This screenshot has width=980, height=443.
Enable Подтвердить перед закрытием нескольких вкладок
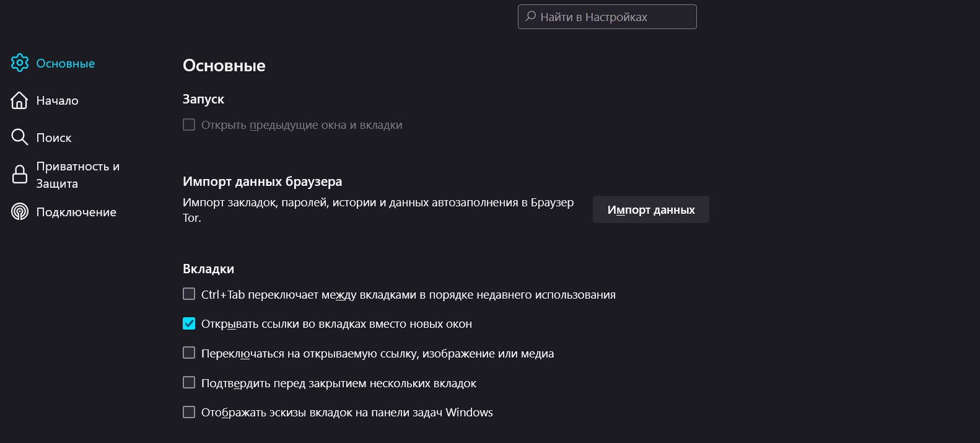click(189, 382)
